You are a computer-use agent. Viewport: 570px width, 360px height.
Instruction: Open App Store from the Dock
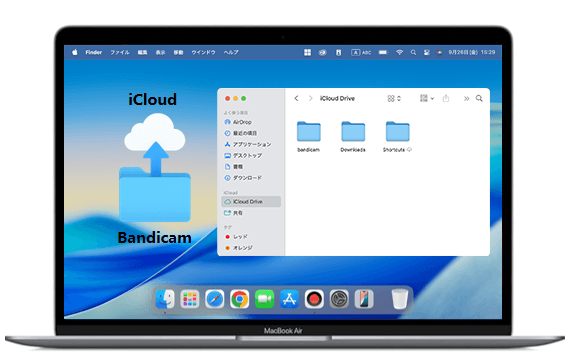(x=289, y=299)
